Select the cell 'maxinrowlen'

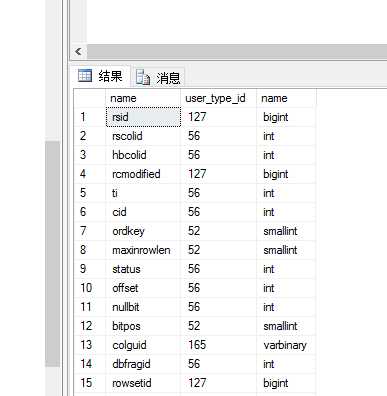pos(143,250)
